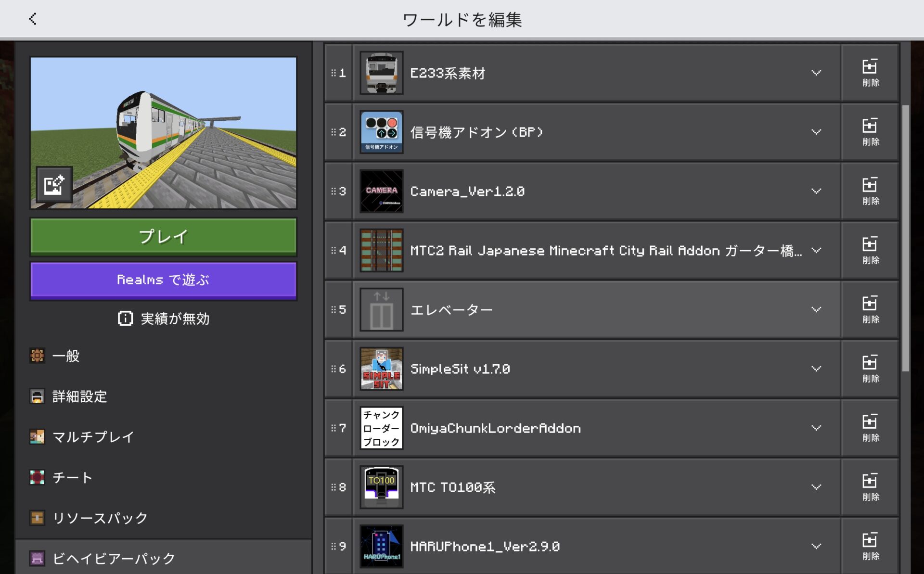Click the drag handle for pack 4
This screenshot has height=574, width=924.
[334, 250]
